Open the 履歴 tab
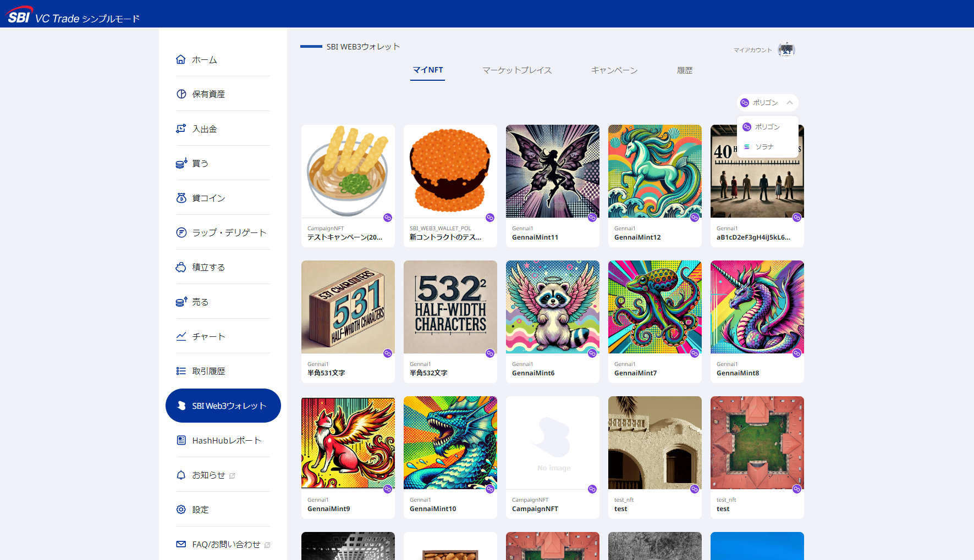Image resolution: width=974 pixels, height=560 pixels. (685, 70)
